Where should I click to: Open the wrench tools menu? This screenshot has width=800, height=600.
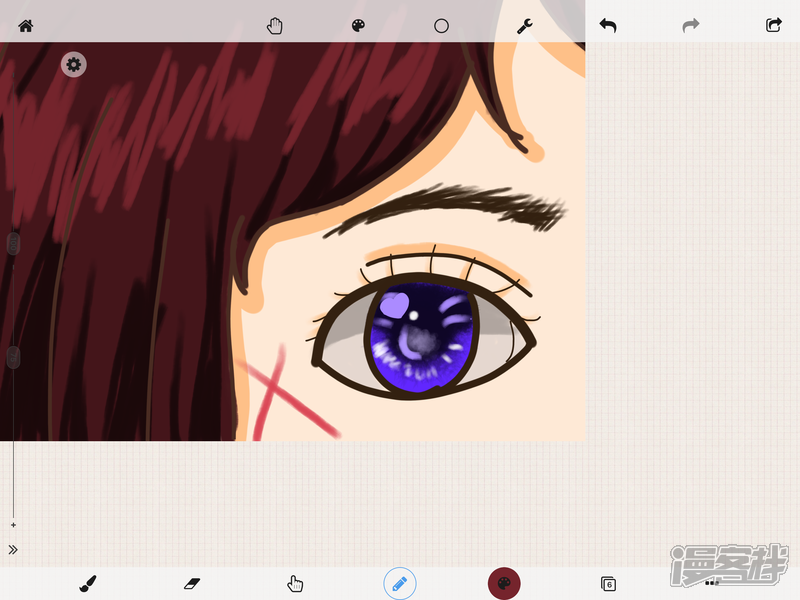coord(525,26)
